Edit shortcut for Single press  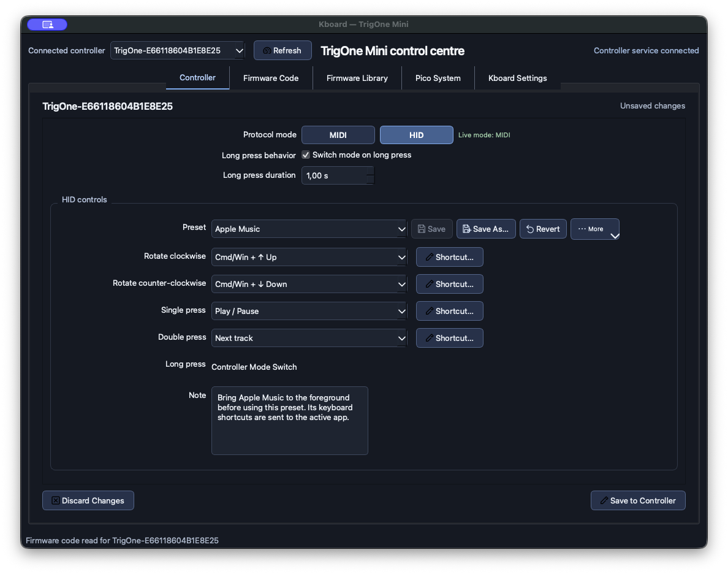click(x=449, y=311)
